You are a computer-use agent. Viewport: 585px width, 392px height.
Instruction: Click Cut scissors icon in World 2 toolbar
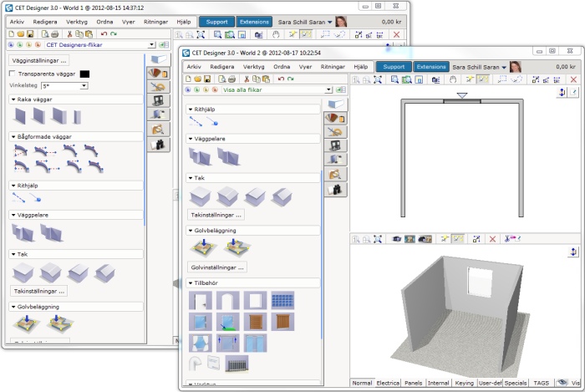click(x=247, y=79)
